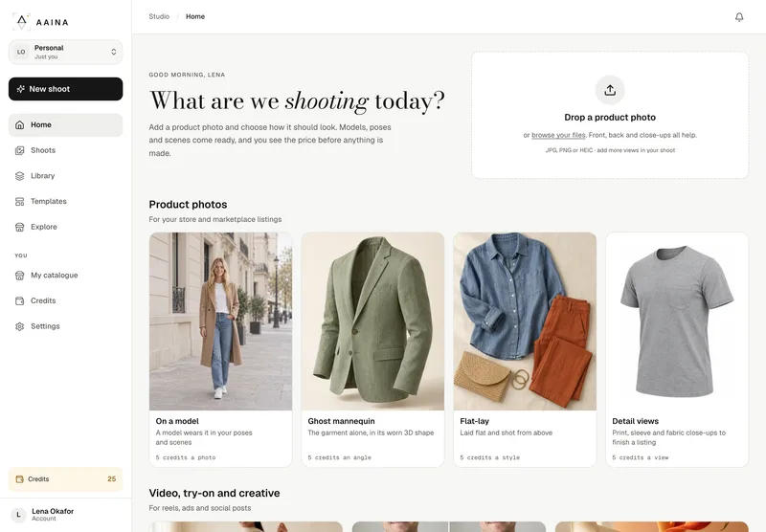The image size is (766, 532).
Task: Open the Lena Okafor account menu
Action: point(65,515)
